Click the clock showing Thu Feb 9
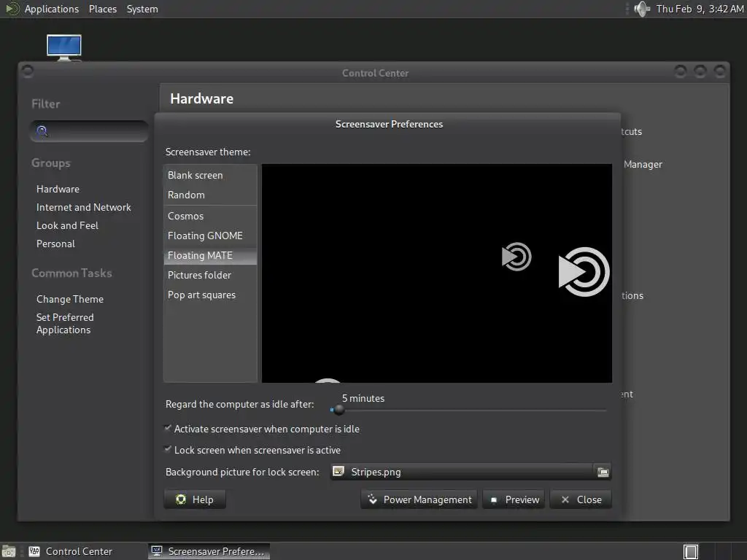747x560 pixels. tap(700, 9)
